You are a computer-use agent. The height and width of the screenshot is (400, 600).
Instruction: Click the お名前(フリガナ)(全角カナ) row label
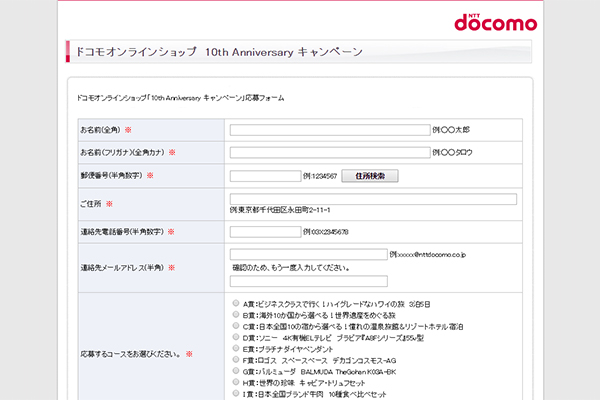[x=122, y=152]
